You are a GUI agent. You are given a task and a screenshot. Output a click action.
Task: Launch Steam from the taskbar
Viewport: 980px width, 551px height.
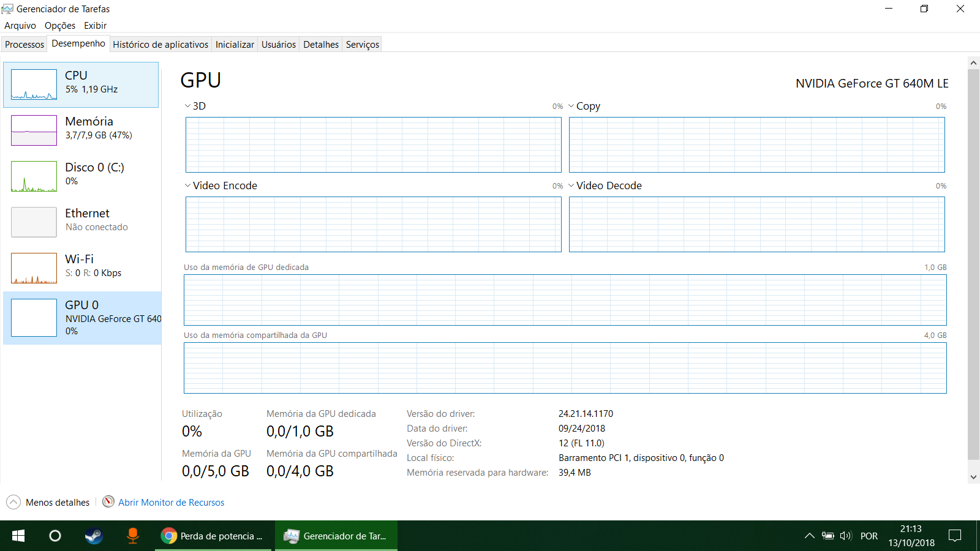[x=94, y=536]
